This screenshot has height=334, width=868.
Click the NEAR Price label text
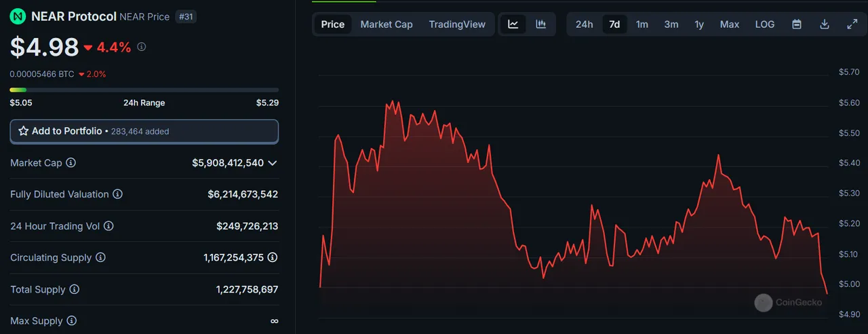(x=144, y=16)
